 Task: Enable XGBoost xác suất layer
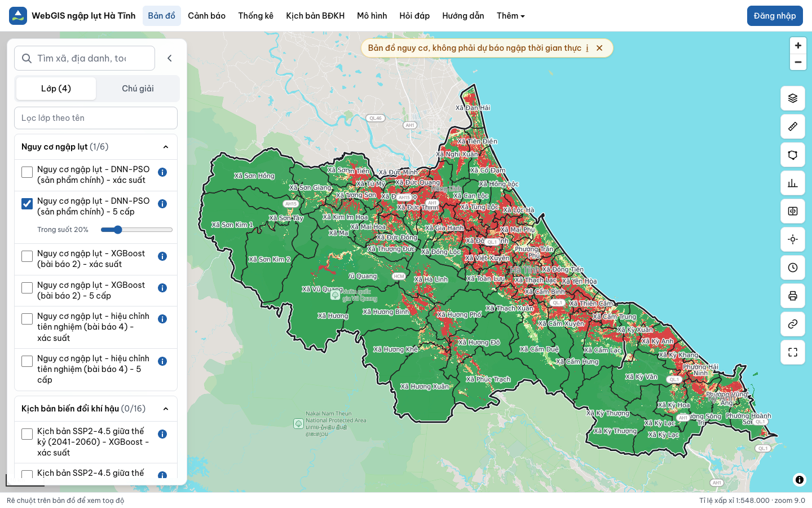click(x=27, y=256)
